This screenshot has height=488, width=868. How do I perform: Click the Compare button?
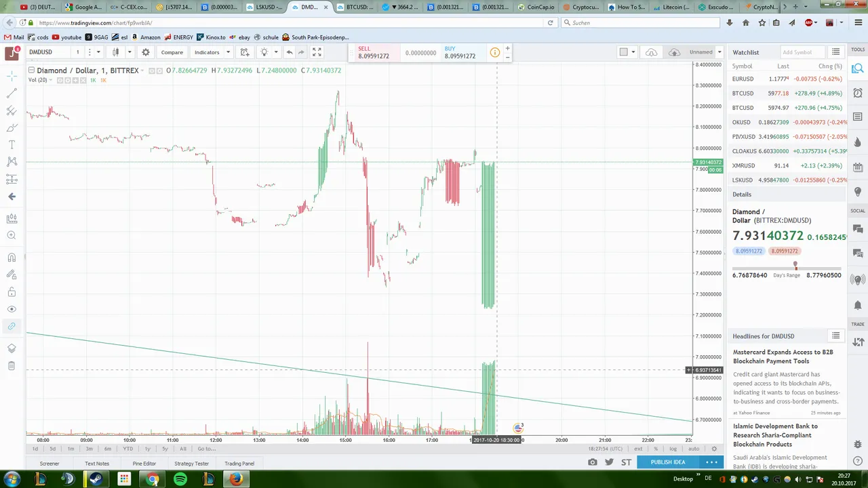point(172,52)
